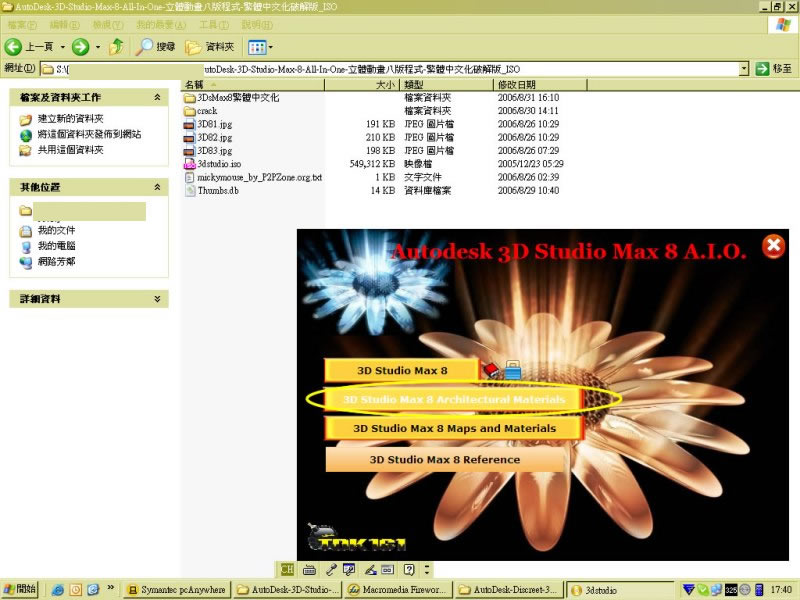This screenshot has width=800, height=600.
Task: Open 網路芳鄰 from other places
Action: pos(56,262)
